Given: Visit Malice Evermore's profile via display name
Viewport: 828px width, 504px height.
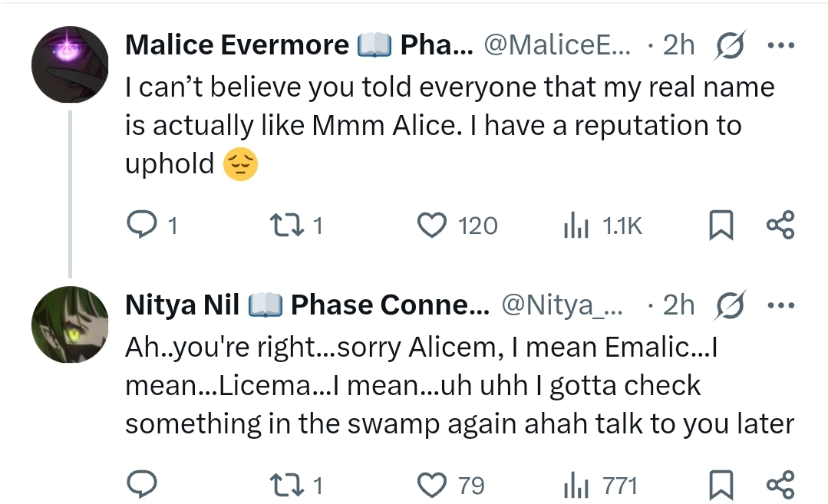Looking at the screenshot, I should pyautogui.click(x=236, y=46).
